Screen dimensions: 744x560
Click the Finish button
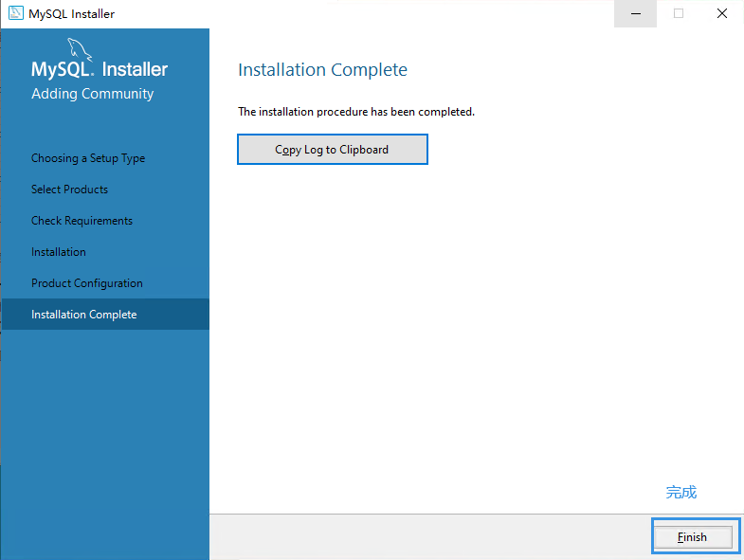pyautogui.click(x=693, y=536)
